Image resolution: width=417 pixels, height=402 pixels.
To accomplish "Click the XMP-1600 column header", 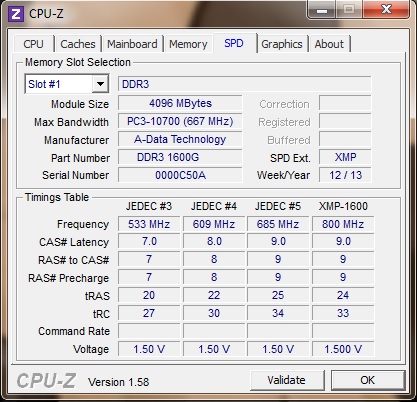I will point(343,206).
